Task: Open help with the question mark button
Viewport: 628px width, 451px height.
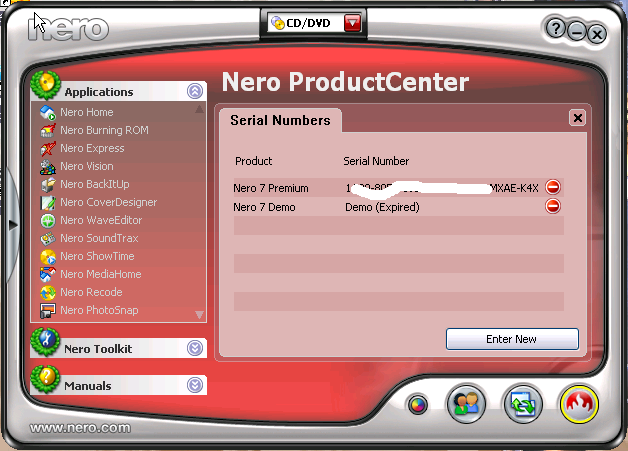Action: (x=555, y=29)
